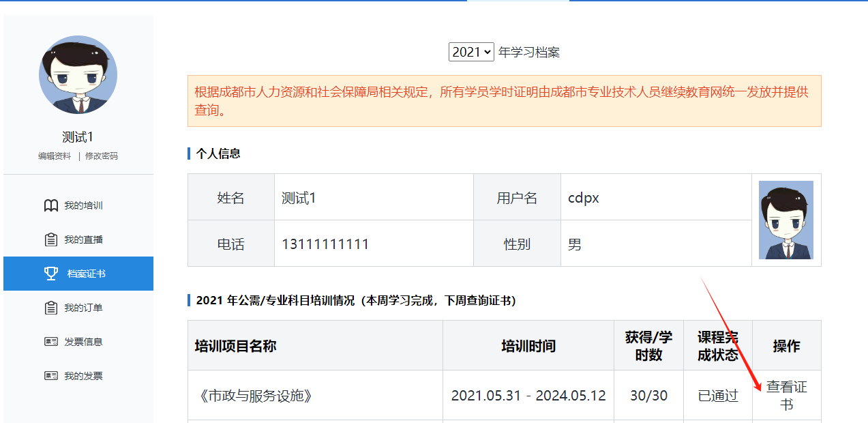This screenshot has height=423, width=868.
Task: Click the round profile avatar in sidebar
Action: pyautogui.click(x=78, y=75)
